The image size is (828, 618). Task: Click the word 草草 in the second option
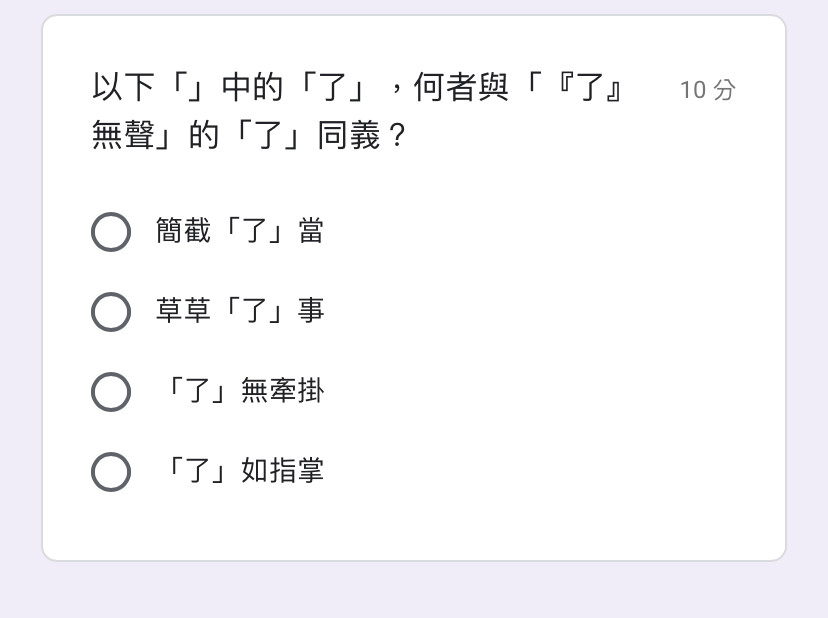click(183, 311)
